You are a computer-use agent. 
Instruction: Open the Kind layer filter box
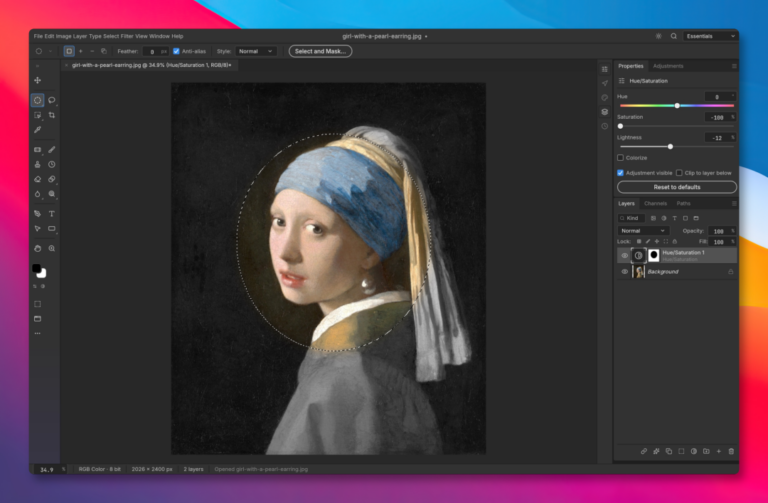[x=631, y=218]
